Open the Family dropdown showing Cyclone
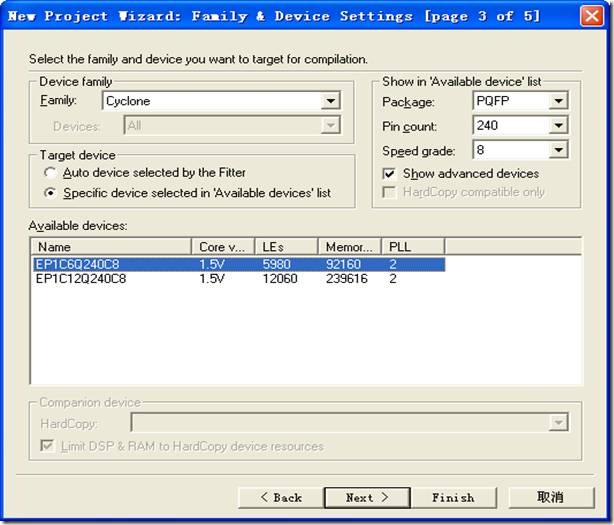Viewport: 614px width, 525px height. click(x=330, y=101)
